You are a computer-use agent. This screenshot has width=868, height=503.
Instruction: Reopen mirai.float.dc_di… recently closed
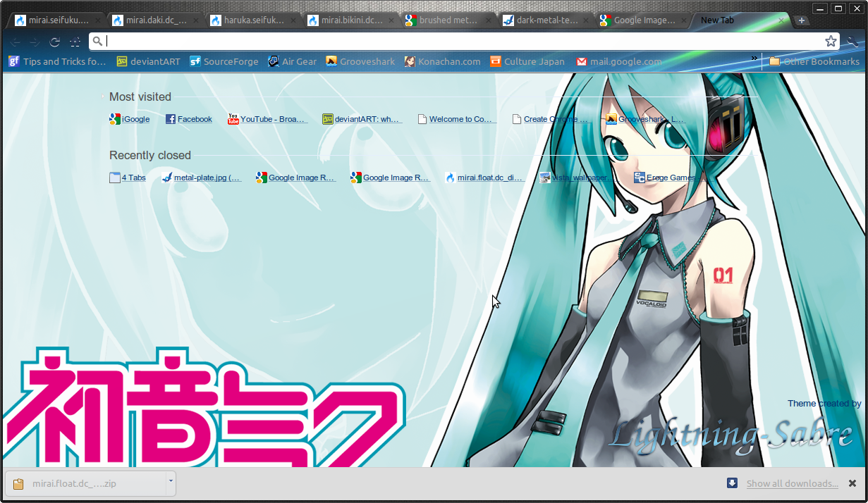coord(484,178)
